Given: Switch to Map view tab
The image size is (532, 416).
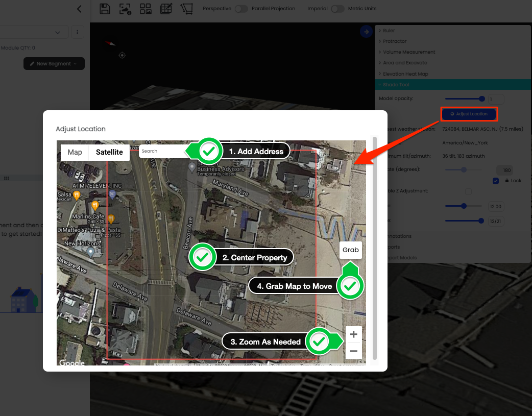Looking at the screenshot, I should click(x=75, y=152).
